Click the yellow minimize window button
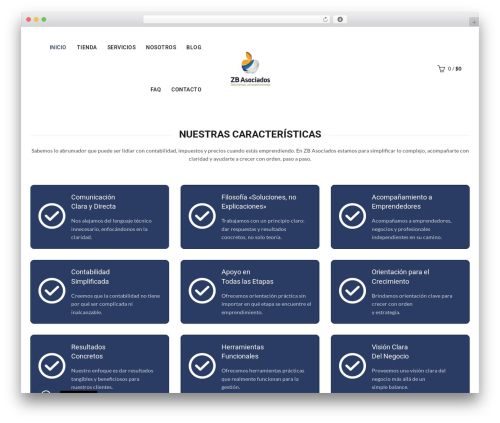 [x=36, y=19]
